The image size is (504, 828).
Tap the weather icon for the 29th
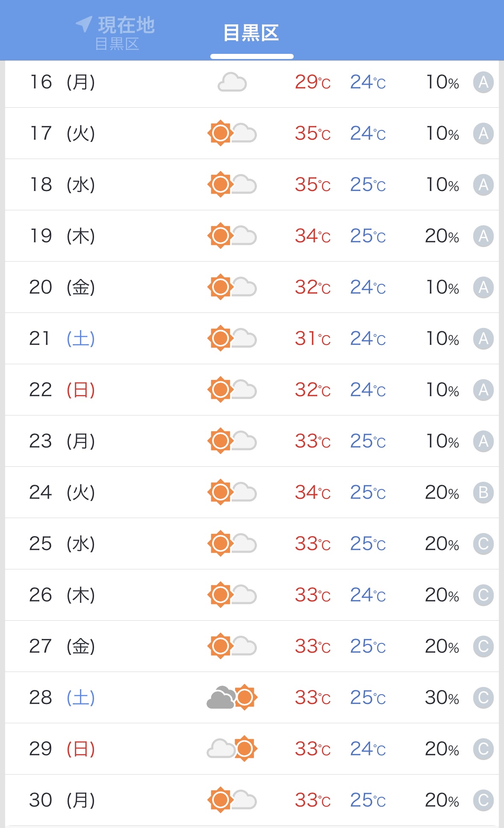point(232,749)
